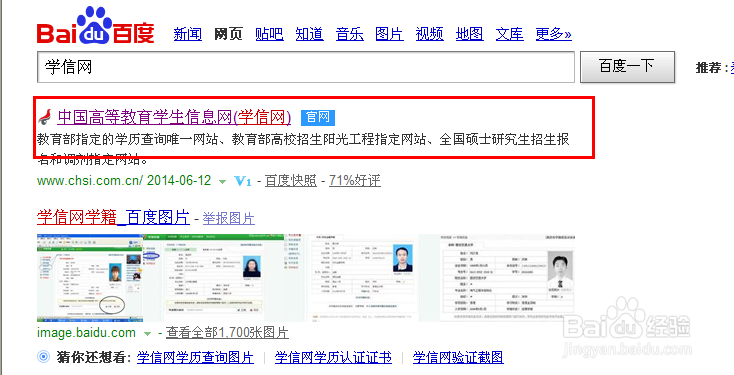Open 学信网学籍_百度图片 result title

(x=113, y=217)
